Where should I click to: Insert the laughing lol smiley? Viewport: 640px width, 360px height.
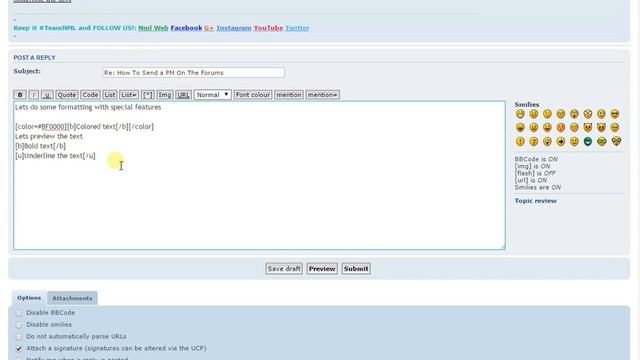[x=520, y=128]
